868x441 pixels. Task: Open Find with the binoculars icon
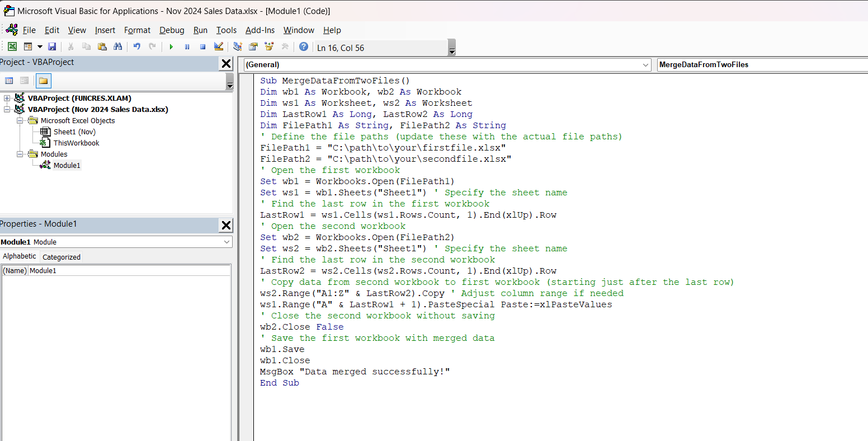pyautogui.click(x=117, y=47)
